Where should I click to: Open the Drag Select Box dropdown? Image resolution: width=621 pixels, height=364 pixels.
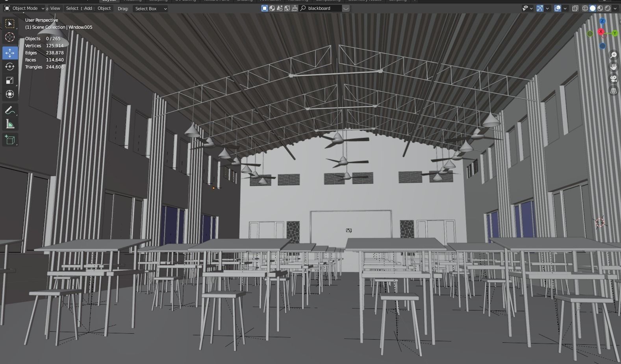click(150, 9)
